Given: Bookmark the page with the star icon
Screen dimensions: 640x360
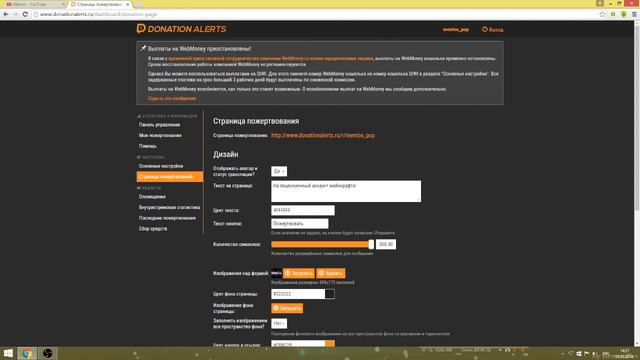Looking at the screenshot, I should (602, 14).
